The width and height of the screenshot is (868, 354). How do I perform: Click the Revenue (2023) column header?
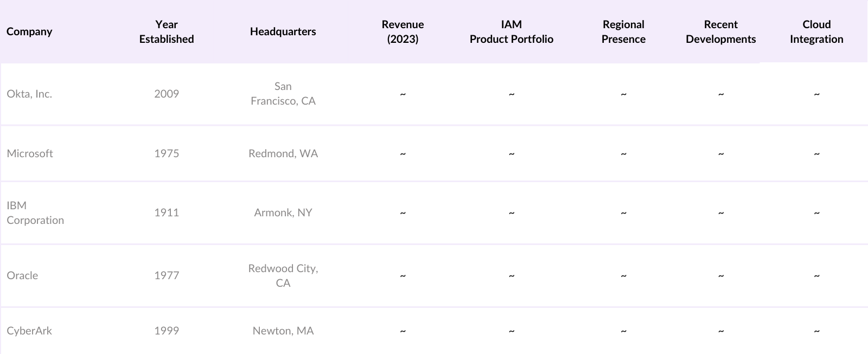point(403,31)
